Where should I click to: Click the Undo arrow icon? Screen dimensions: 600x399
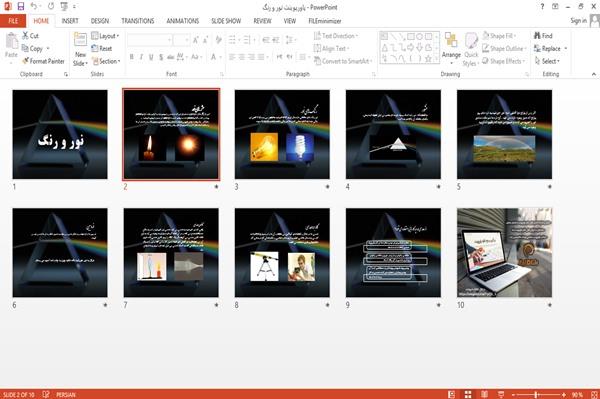coord(34,6)
